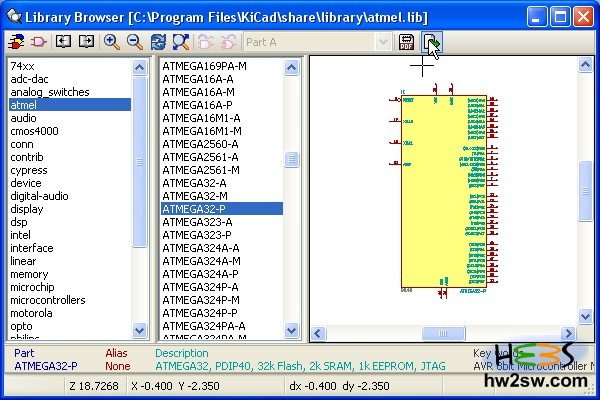The width and height of the screenshot is (600, 400).
Task: Display the previous part
Action: pos(63,42)
